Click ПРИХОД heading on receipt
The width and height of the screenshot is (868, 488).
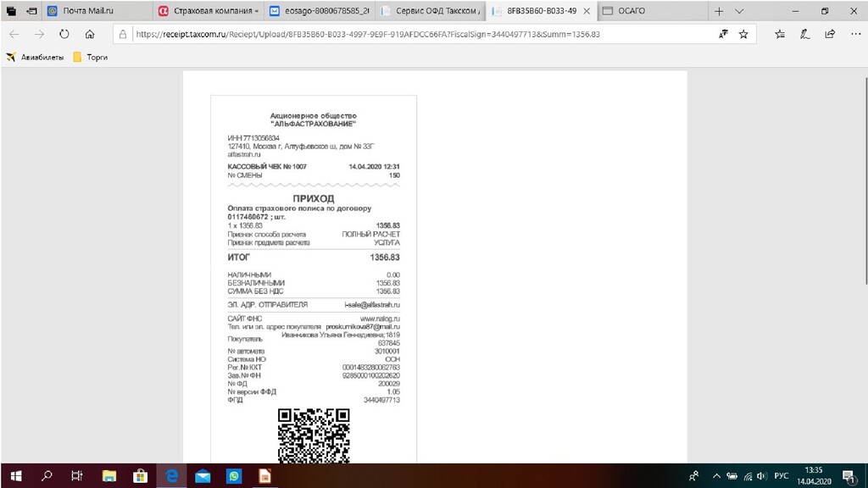(314, 198)
